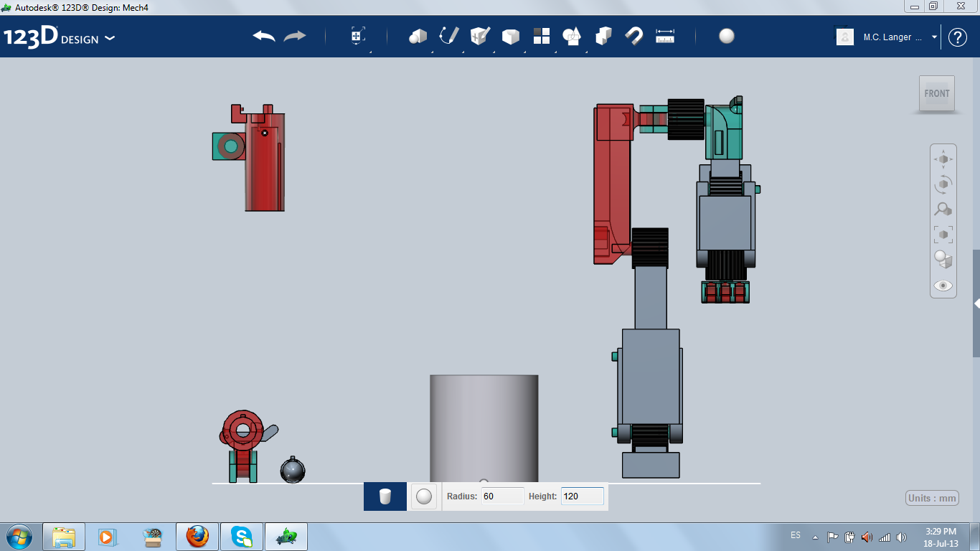Open the Material sphere tool

click(727, 36)
